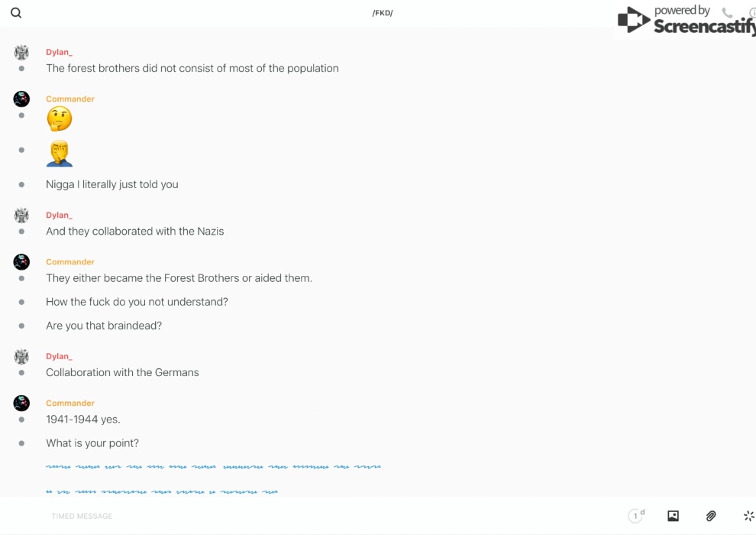The image size is (756, 535).
Task: Click Commander's avatar beside 'They either became' message
Action: click(x=21, y=261)
